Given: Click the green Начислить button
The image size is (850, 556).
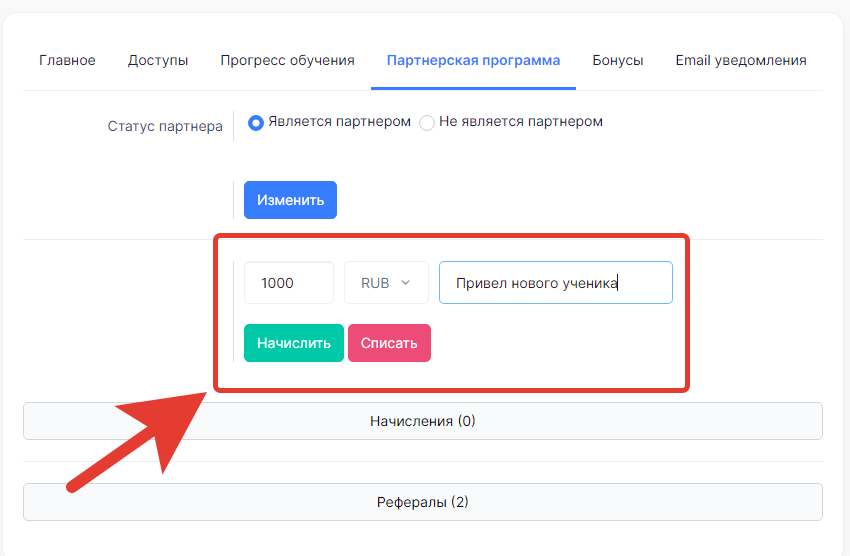Looking at the screenshot, I should [x=294, y=343].
